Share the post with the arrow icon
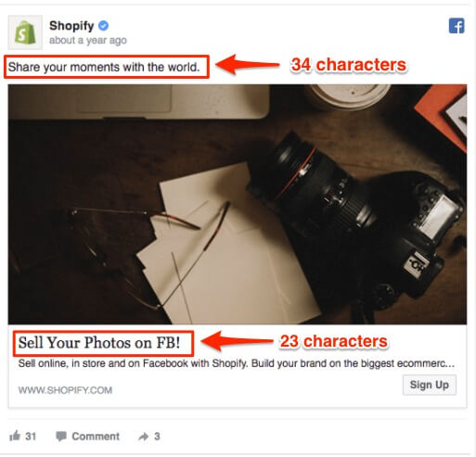This screenshot has height=457, width=476. tap(143, 437)
